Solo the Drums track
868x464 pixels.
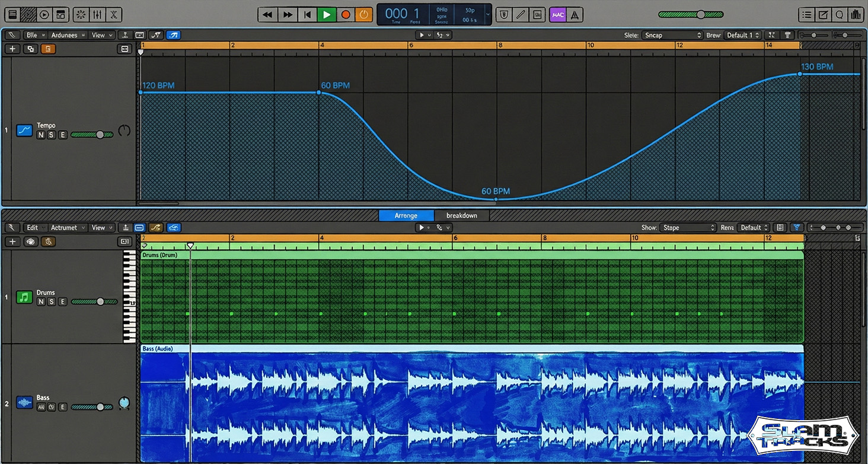click(52, 301)
